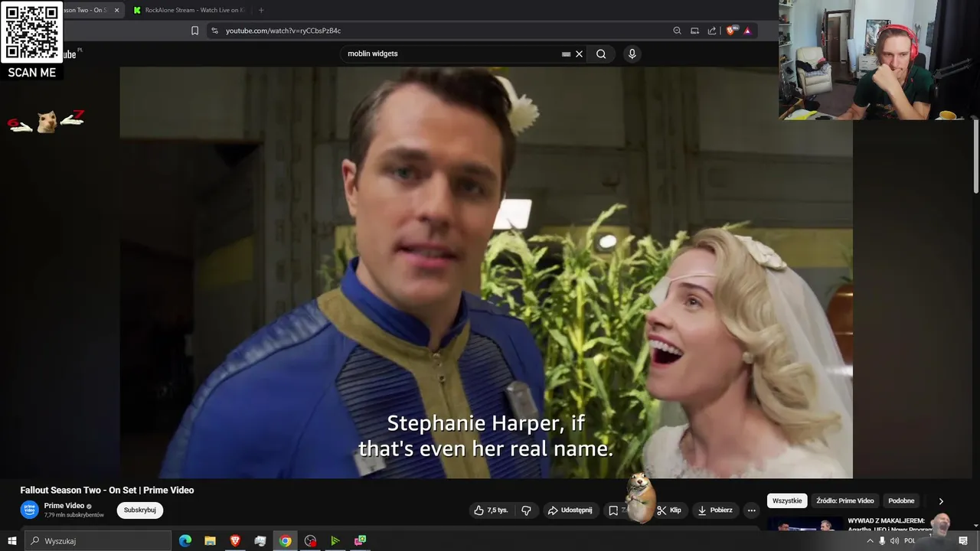Like the video (7,5 tys.)
980x551 pixels.
tap(491, 510)
